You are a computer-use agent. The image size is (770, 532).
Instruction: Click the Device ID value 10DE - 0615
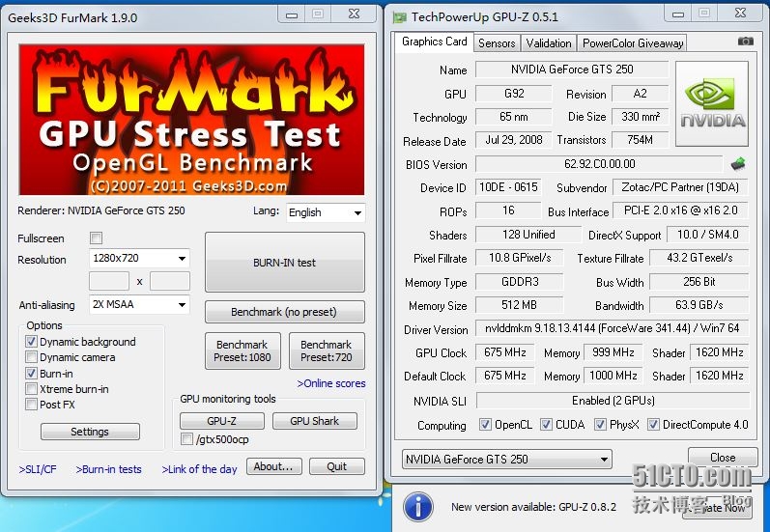click(x=508, y=187)
